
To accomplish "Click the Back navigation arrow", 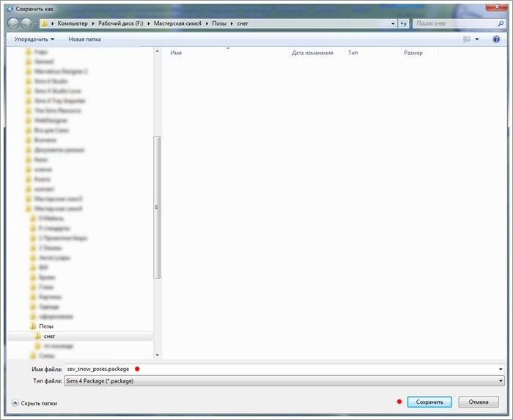I will [x=13, y=23].
